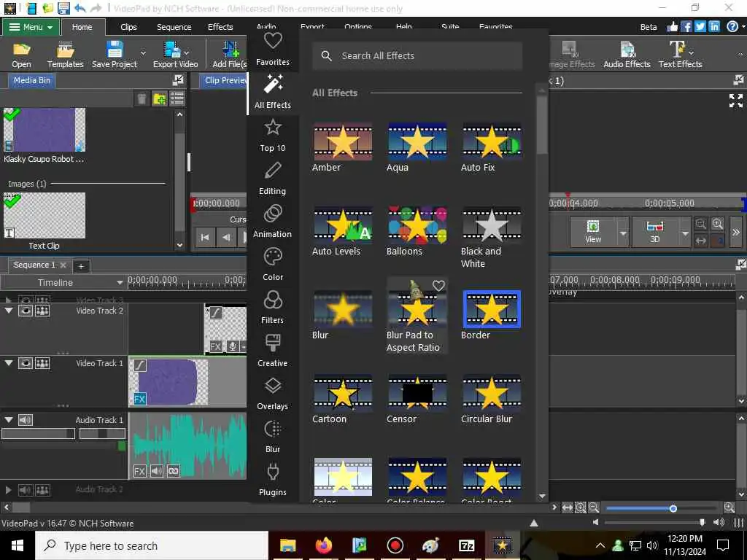Expand Audio Track 2 triangle

coord(9,489)
